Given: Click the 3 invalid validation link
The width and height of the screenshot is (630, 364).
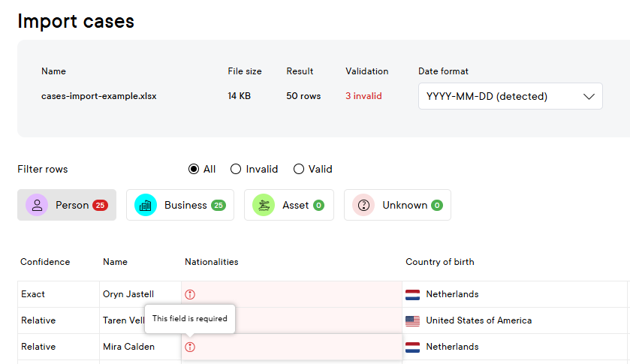Looking at the screenshot, I should pos(363,96).
